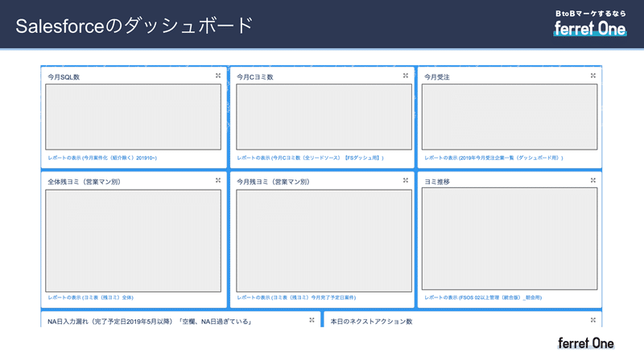The width and height of the screenshot is (644, 361).
Task: Expand the 今月受注 panel with its expand icon
Action: click(593, 76)
